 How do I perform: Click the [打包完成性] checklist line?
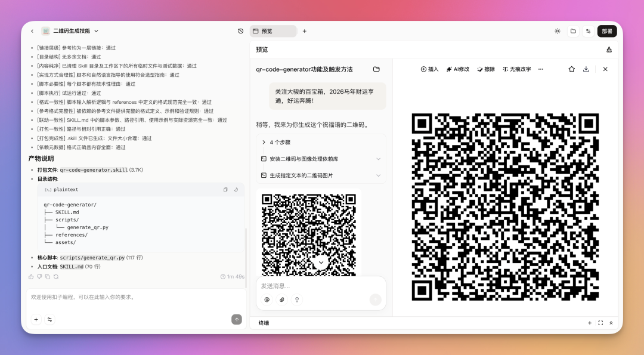tap(94, 138)
